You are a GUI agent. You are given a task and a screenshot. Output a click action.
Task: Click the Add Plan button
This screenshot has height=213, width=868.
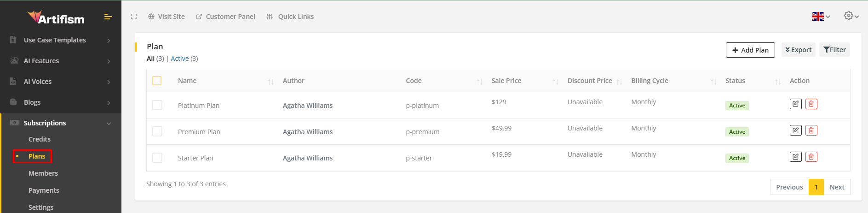point(750,50)
